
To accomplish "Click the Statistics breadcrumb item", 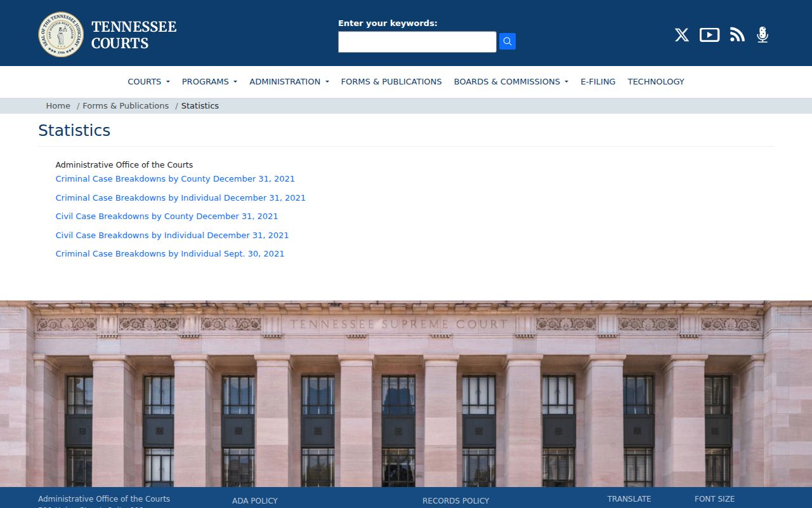I will pos(200,105).
